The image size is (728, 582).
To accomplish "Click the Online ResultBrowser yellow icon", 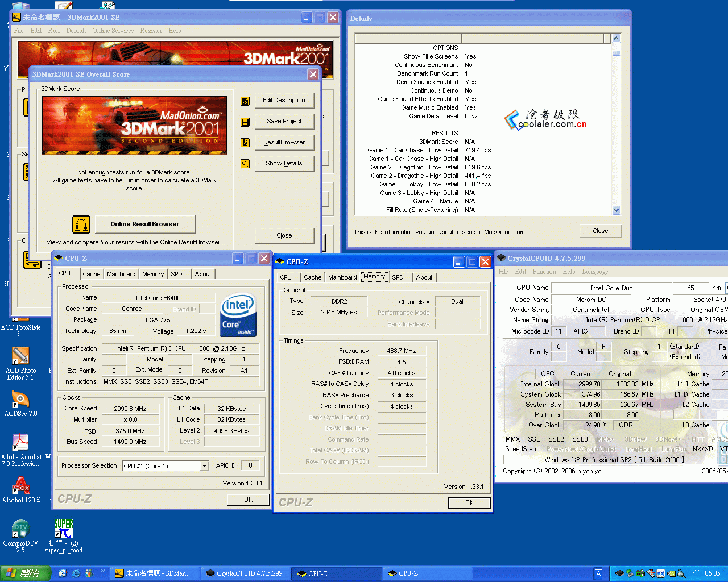I will click(x=81, y=225).
